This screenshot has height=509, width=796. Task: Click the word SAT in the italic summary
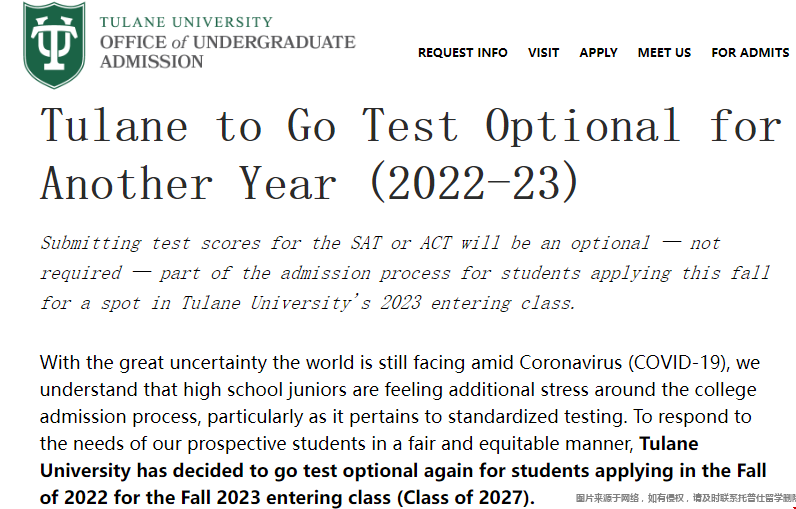(366, 243)
